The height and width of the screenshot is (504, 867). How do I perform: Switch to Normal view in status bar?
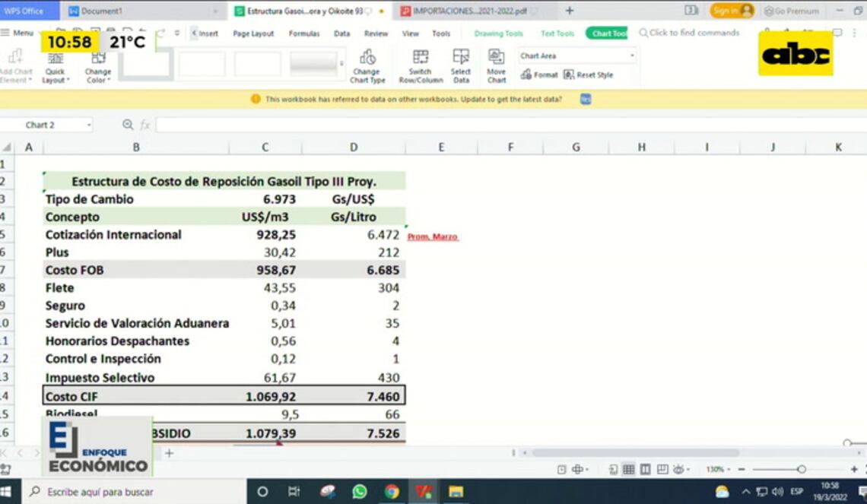628,470
